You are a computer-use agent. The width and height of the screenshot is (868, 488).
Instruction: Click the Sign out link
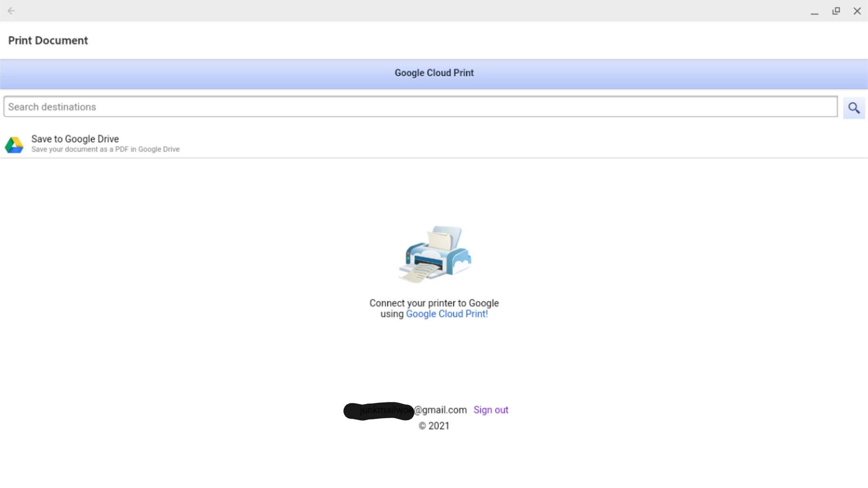[490, 410]
